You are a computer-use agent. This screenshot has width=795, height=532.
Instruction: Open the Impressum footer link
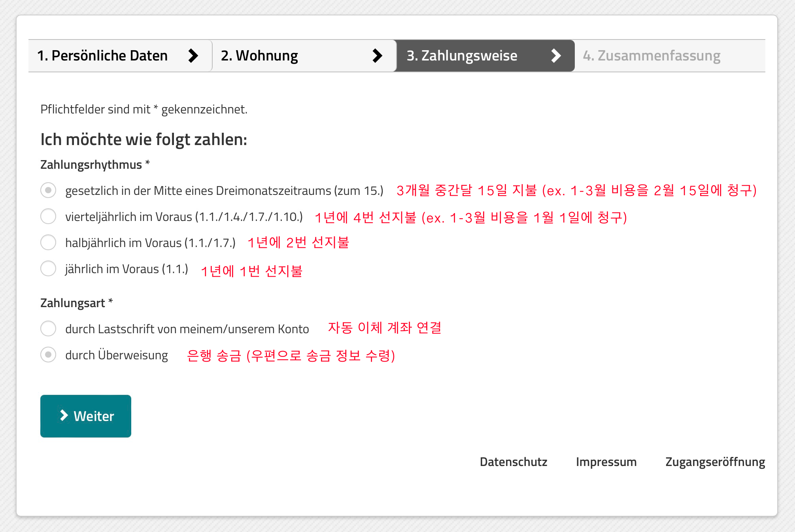click(x=606, y=462)
